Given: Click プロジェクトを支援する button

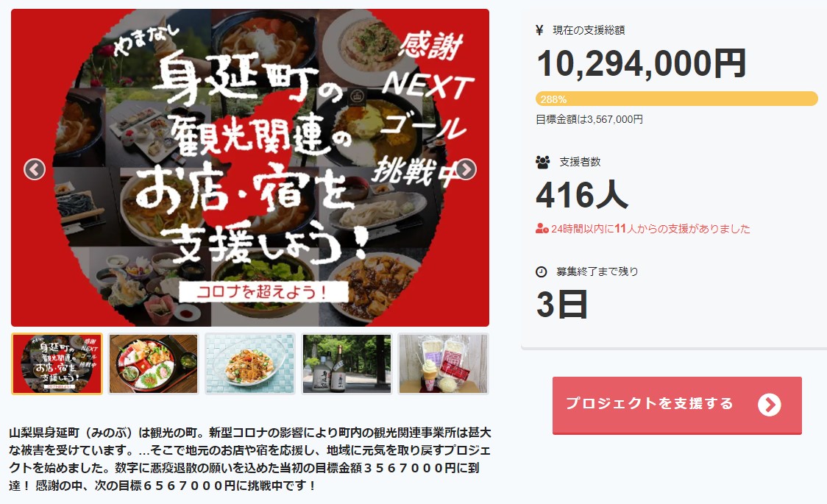Looking at the screenshot, I should 677,405.
